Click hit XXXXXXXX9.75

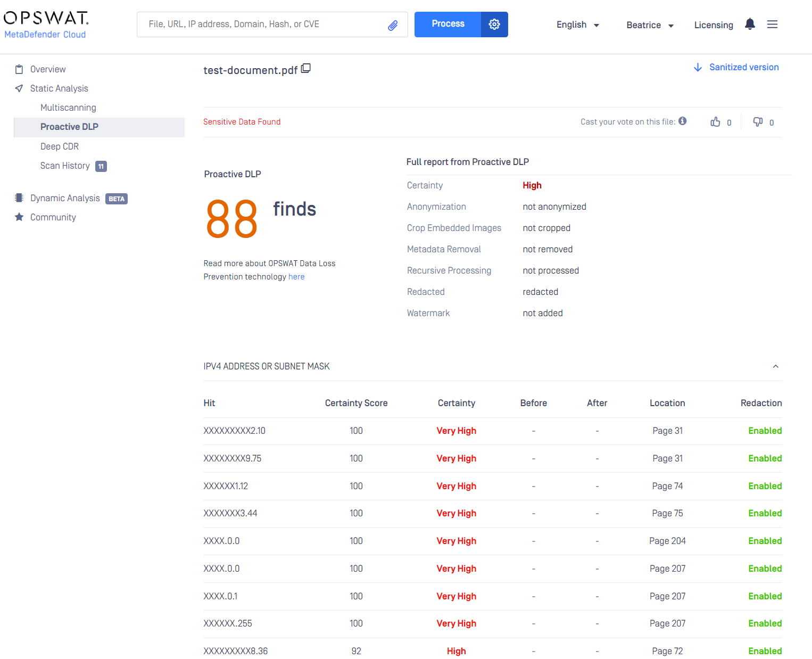click(x=232, y=458)
